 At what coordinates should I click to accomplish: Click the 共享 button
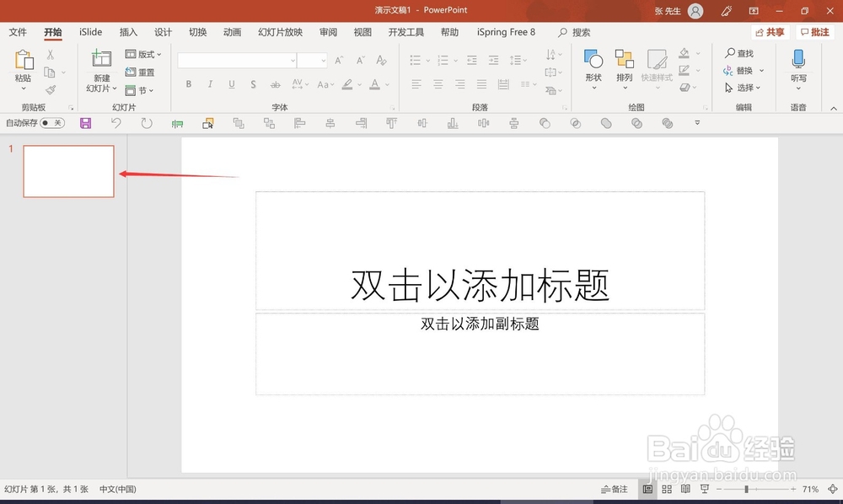click(769, 31)
